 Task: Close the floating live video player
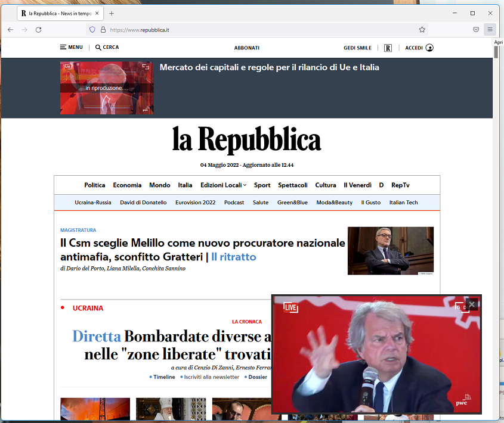coord(472,304)
